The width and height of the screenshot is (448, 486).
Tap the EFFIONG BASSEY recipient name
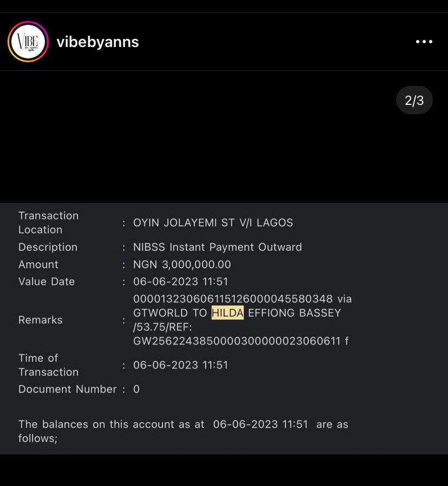pyautogui.click(x=294, y=313)
